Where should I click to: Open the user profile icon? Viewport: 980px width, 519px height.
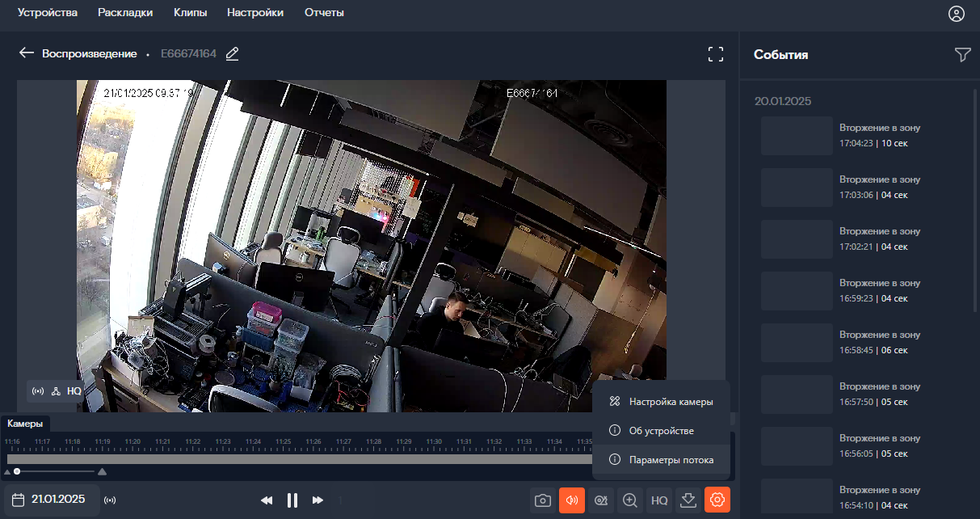(957, 13)
